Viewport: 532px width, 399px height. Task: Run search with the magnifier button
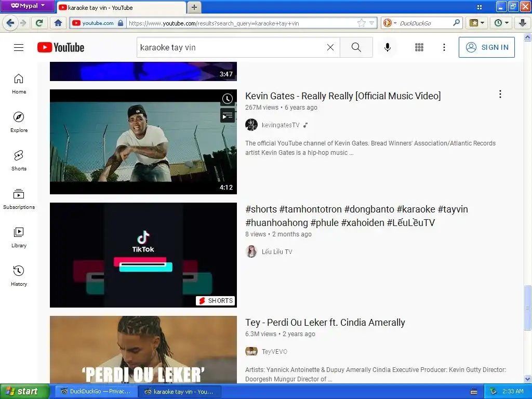[356, 47]
